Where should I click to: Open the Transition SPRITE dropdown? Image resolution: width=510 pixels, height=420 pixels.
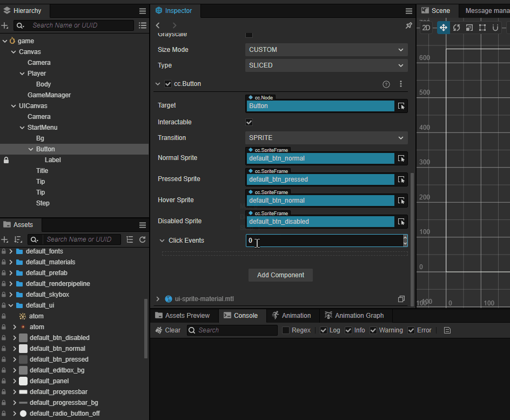coord(326,138)
